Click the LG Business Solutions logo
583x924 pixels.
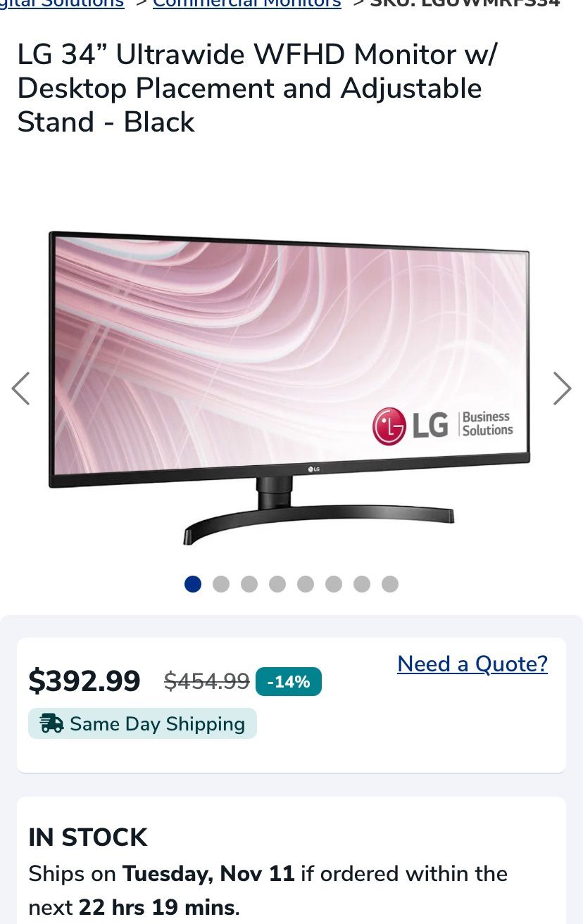pos(443,425)
